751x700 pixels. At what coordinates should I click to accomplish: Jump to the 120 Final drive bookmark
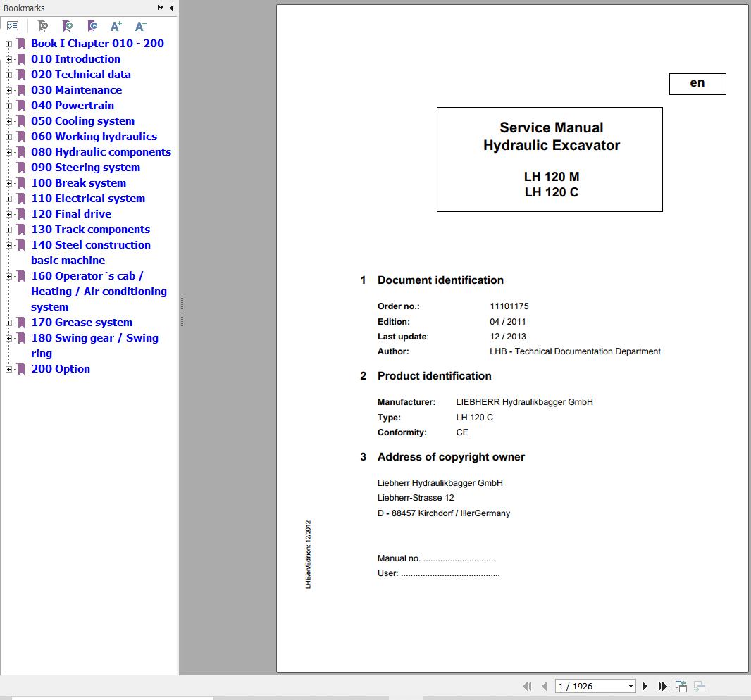(x=71, y=214)
